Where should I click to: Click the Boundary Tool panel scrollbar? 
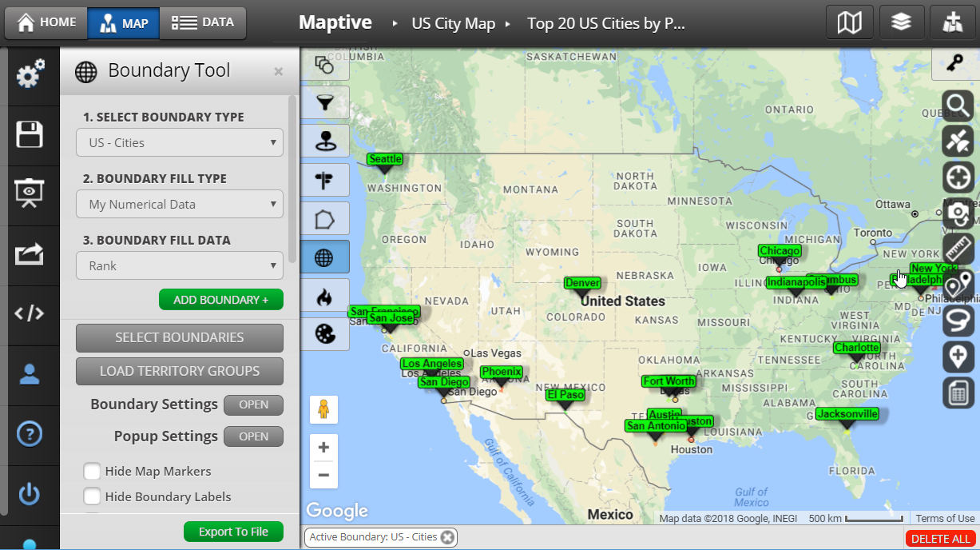(x=292, y=180)
